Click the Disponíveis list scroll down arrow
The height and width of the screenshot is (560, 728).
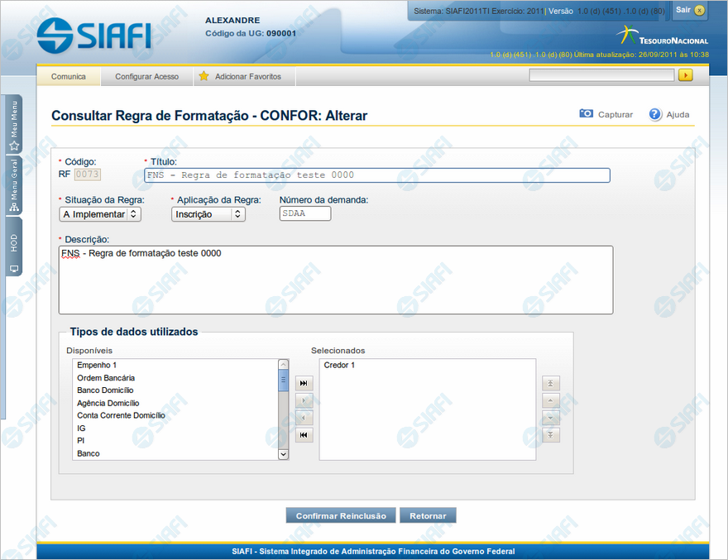coord(283,454)
